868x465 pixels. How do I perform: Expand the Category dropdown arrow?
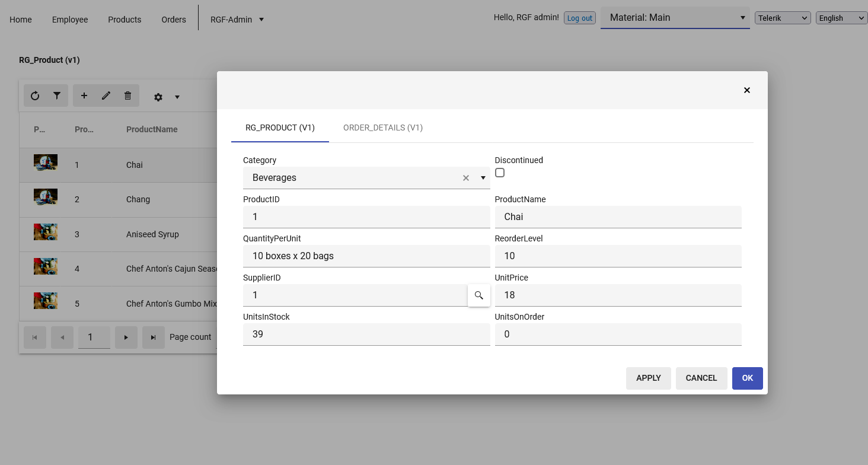(x=483, y=178)
